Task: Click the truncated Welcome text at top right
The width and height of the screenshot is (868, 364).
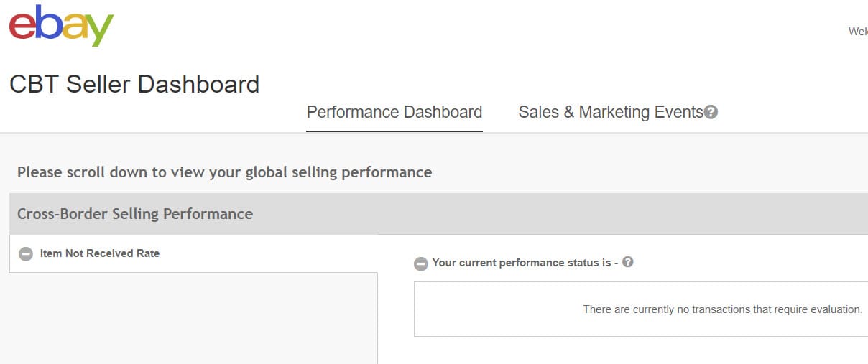Action: (x=858, y=32)
